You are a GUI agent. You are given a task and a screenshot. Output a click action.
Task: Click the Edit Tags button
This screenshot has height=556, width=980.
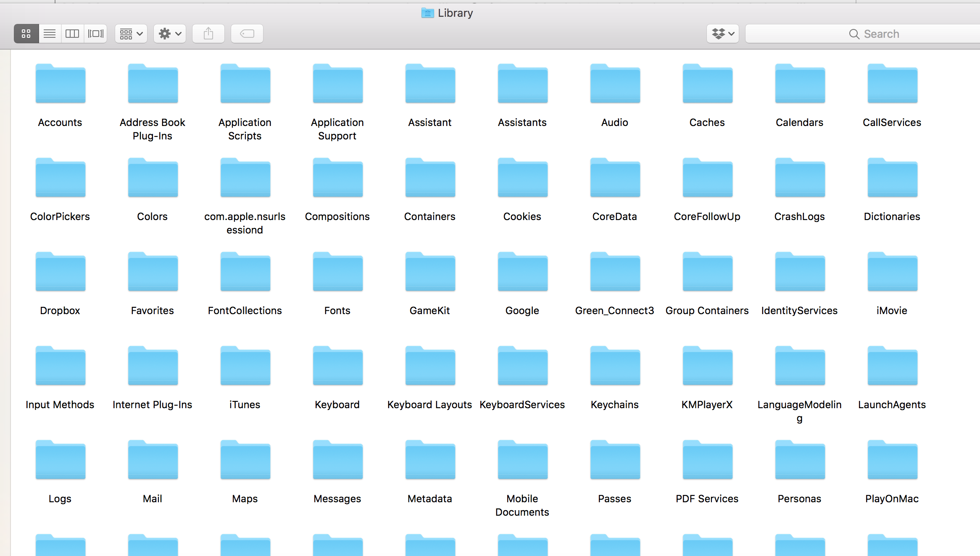tap(247, 34)
